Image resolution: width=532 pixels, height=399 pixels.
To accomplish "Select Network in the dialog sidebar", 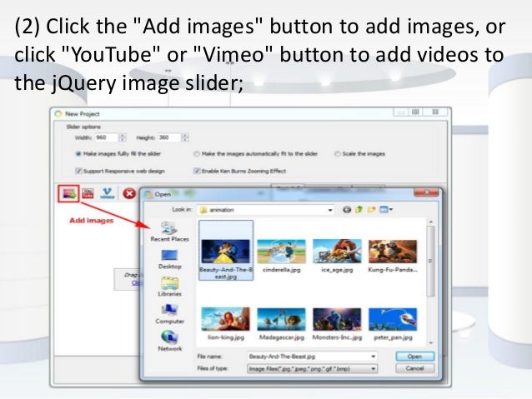I will (x=169, y=341).
